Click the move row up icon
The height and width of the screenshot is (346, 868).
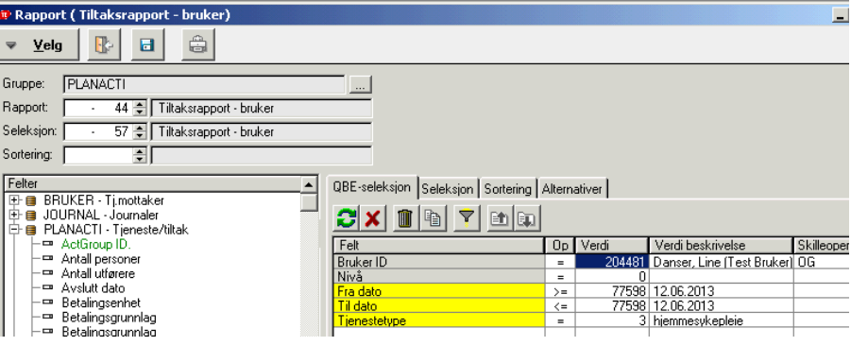[x=500, y=218]
